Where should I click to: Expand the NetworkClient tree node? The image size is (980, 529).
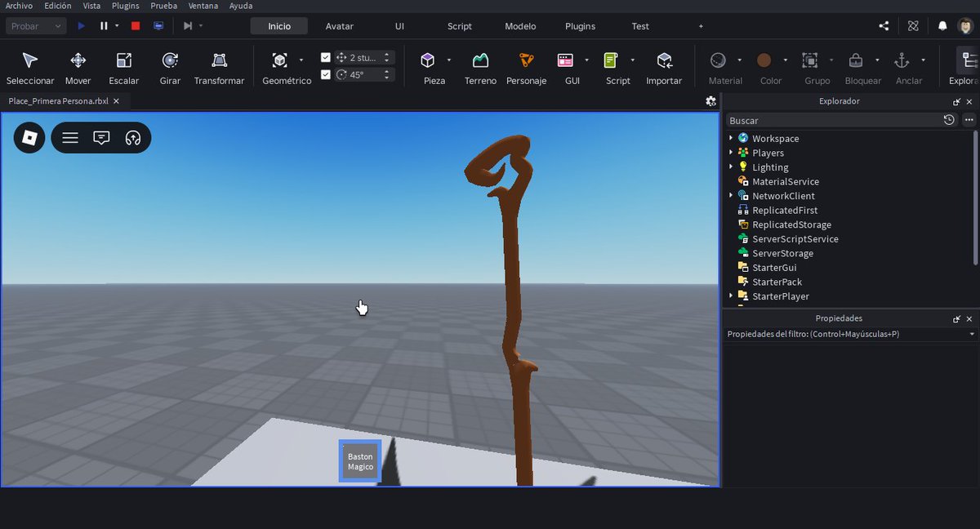point(731,196)
